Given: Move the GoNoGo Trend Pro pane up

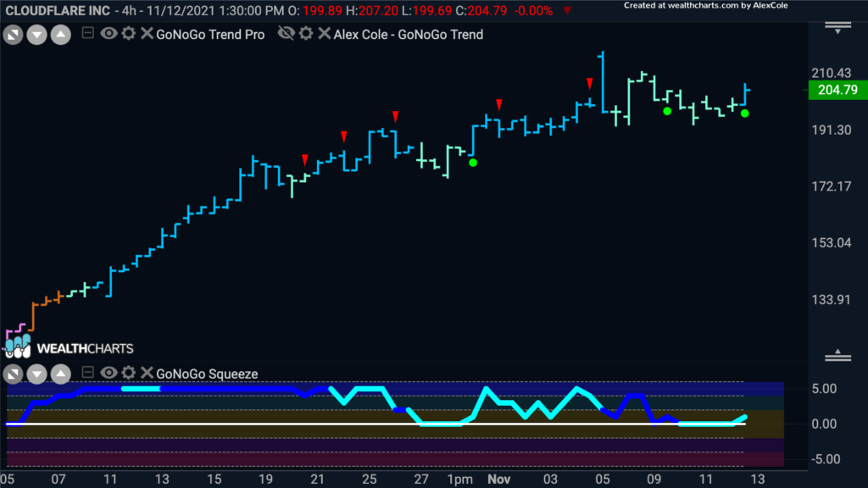Looking at the screenshot, I should 61,35.
